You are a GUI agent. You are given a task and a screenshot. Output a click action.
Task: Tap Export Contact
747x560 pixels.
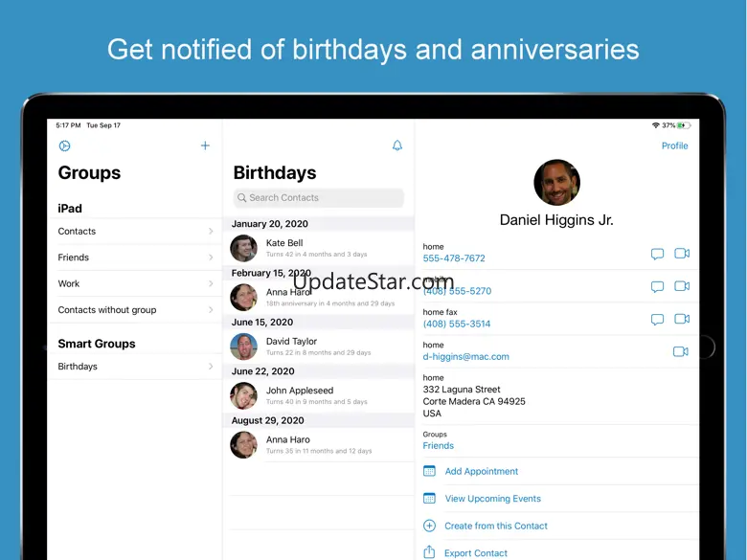476,553
